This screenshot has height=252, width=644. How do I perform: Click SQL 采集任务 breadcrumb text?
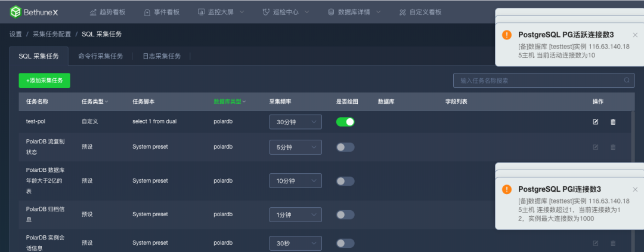tap(102, 34)
